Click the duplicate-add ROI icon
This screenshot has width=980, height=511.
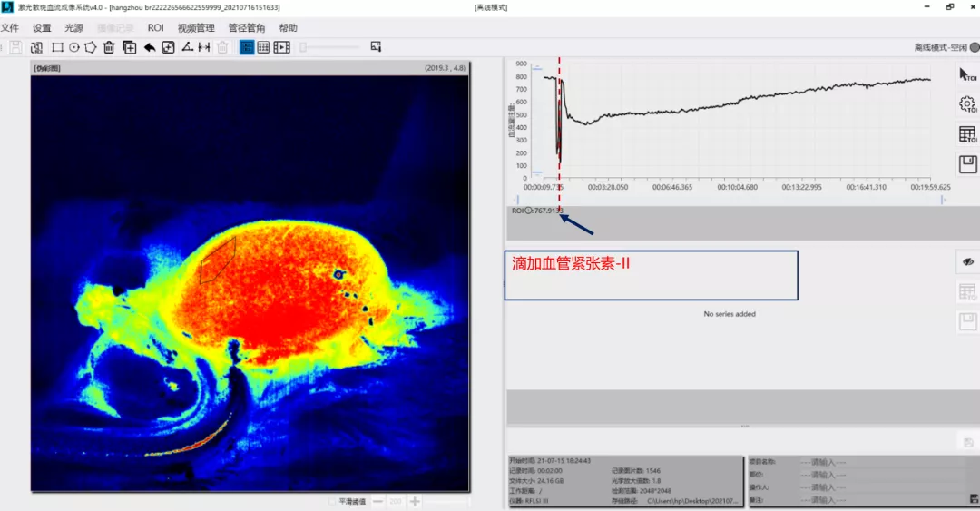click(130, 47)
